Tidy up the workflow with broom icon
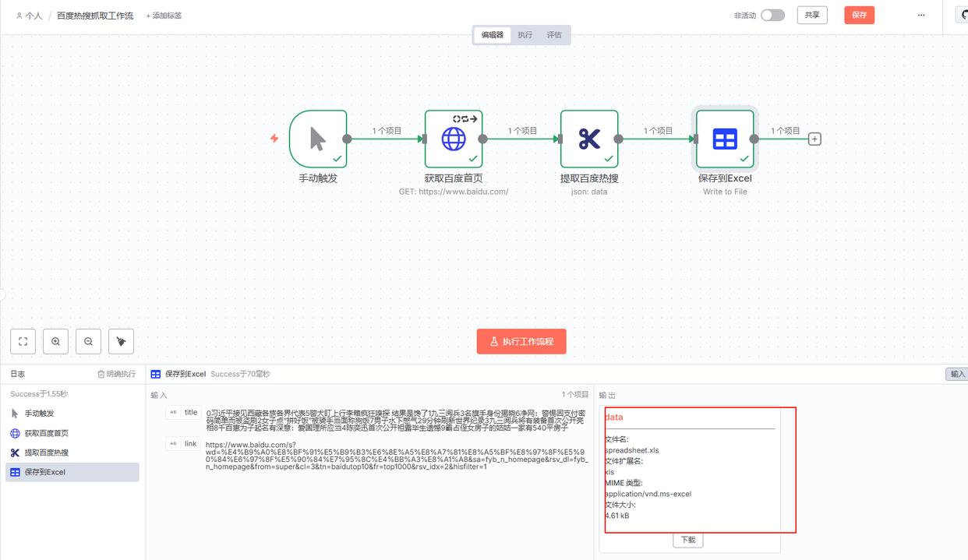968x560 pixels. click(121, 341)
